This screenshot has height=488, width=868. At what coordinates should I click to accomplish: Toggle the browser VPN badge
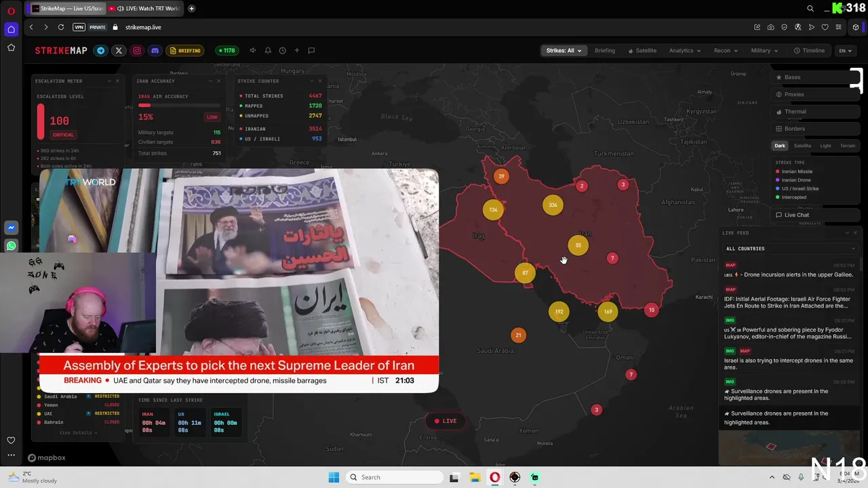pyautogui.click(x=79, y=27)
